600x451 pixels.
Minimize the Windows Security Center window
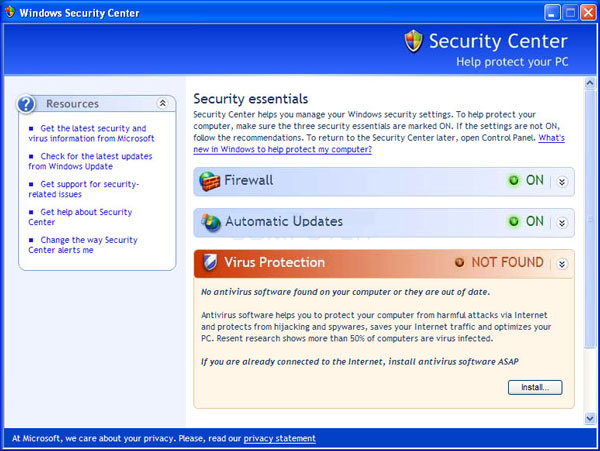pos(552,13)
